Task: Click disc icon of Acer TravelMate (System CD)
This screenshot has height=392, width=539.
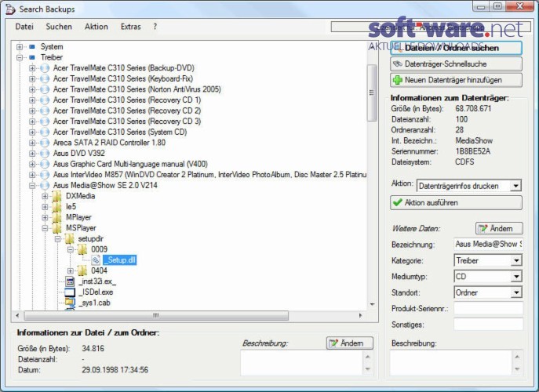Action: tap(45, 132)
